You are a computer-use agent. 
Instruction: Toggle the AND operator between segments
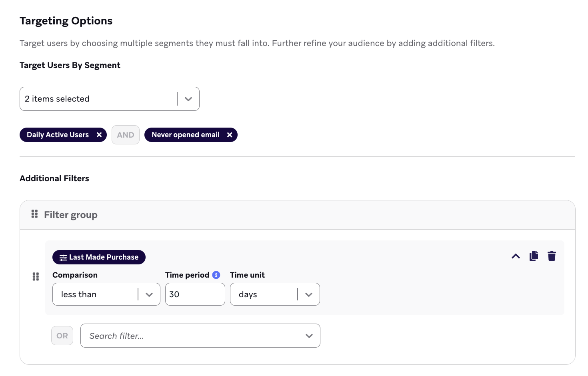(x=126, y=135)
